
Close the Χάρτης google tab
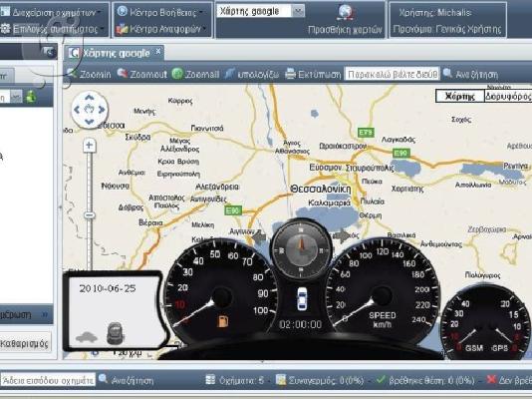point(158,51)
